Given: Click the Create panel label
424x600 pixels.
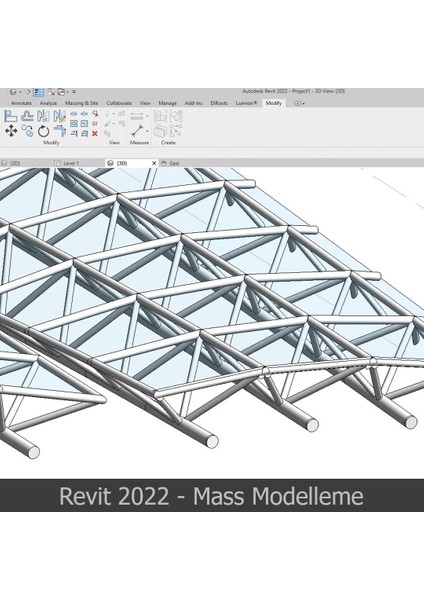Looking at the screenshot, I should 168,142.
